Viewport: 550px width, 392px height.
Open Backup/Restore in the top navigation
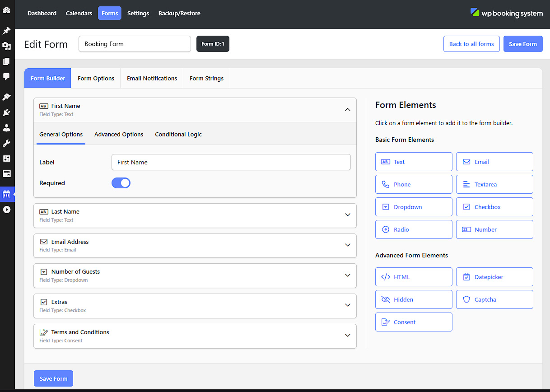pos(179,13)
